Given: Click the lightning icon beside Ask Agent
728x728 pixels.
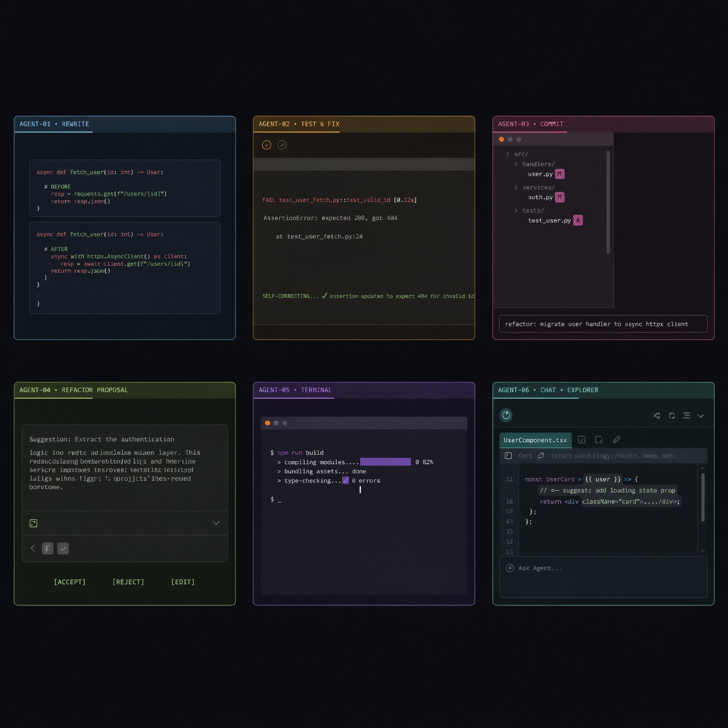Looking at the screenshot, I should click(x=510, y=568).
